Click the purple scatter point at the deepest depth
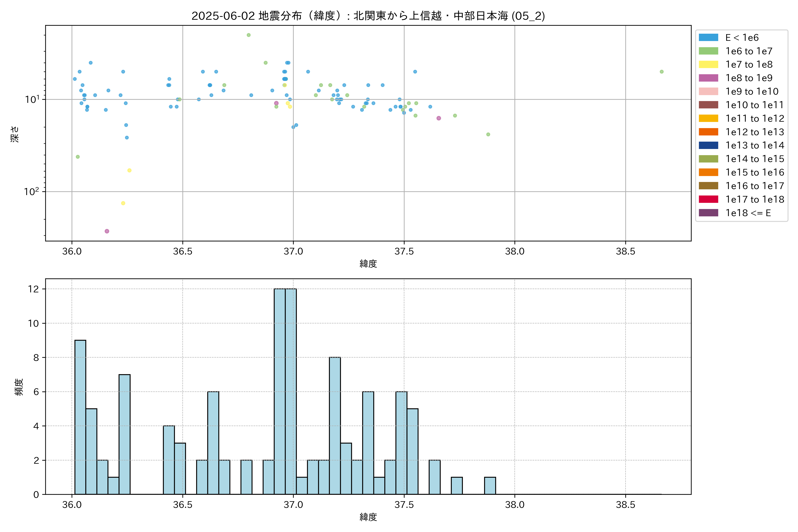 107,231
